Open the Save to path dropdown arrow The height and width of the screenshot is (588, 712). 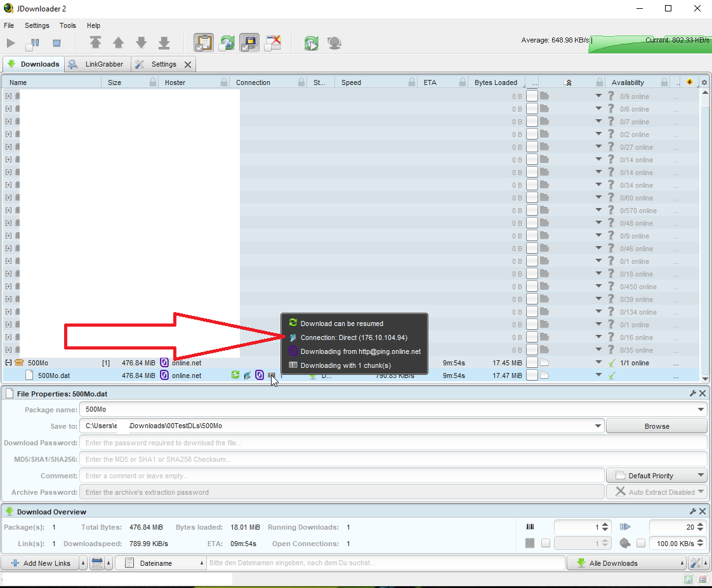pyautogui.click(x=598, y=426)
